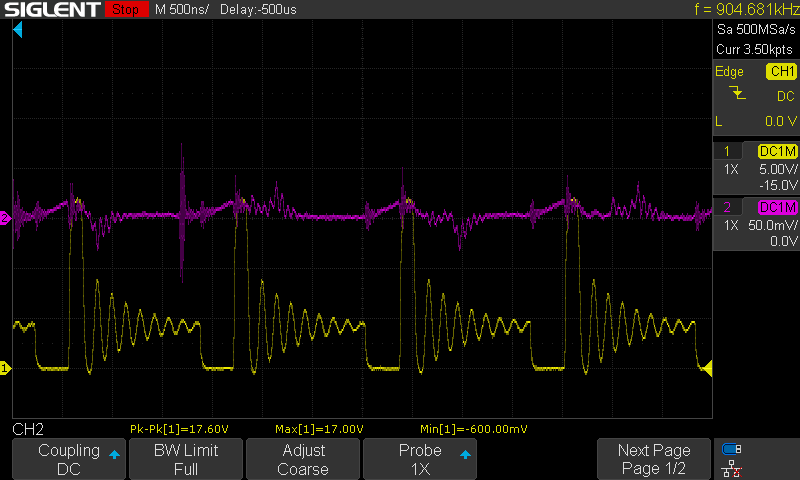Click the falling edge trigger slope icon
The image size is (800, 480).
click(x=737, y=93)
